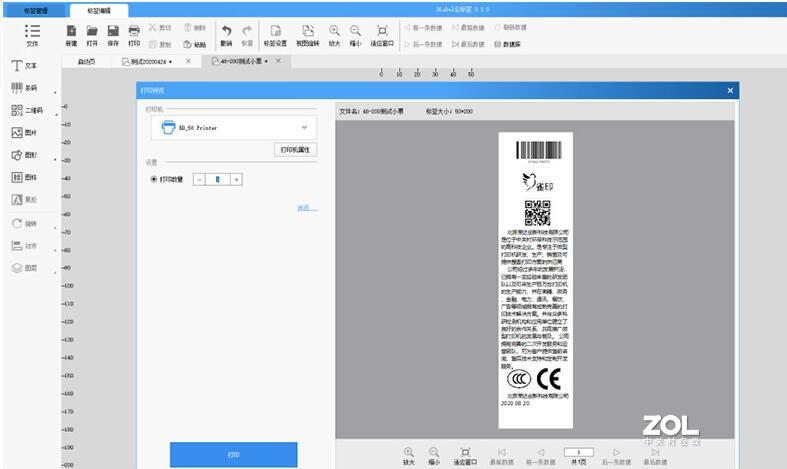Click the 视图旋转 view rotate icon
The width and height of the screenshot is (787, 469).
point(308,31)
